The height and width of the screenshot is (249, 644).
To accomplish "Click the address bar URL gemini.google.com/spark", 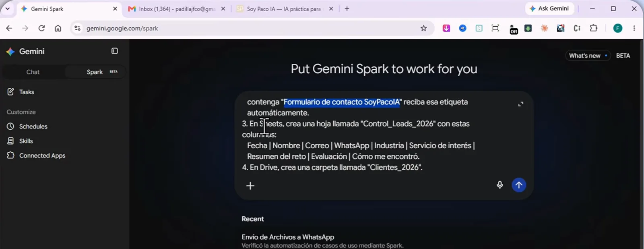I will 122,28.
